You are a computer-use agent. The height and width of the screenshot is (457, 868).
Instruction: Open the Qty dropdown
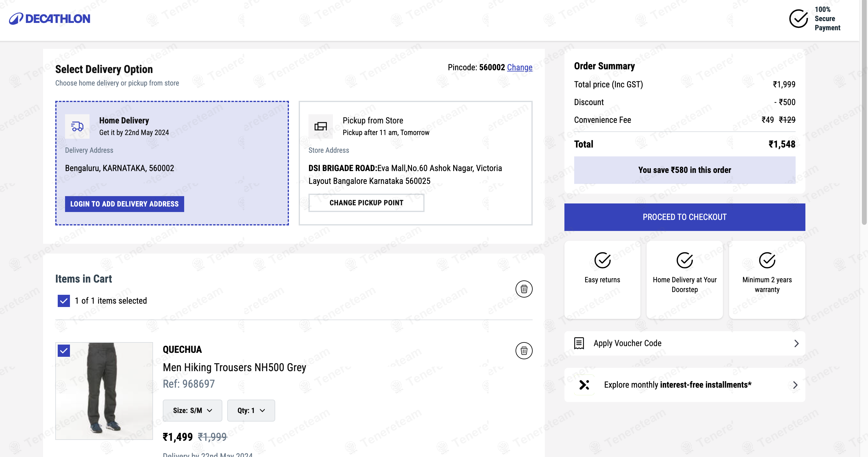(x=251, y=410)
